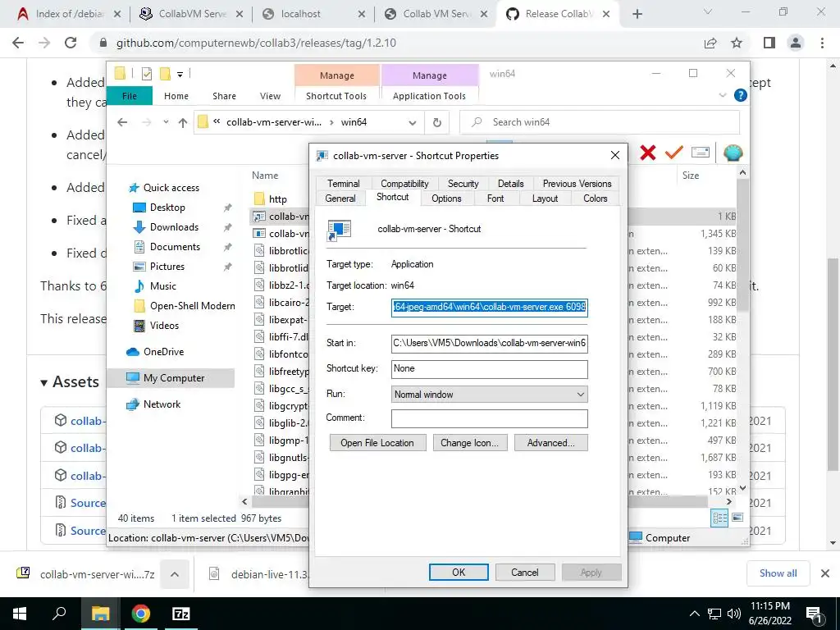This screenshot has height=630, width=840.
Task: Select Network in navigation pane
Action: [x=162, y=404]
